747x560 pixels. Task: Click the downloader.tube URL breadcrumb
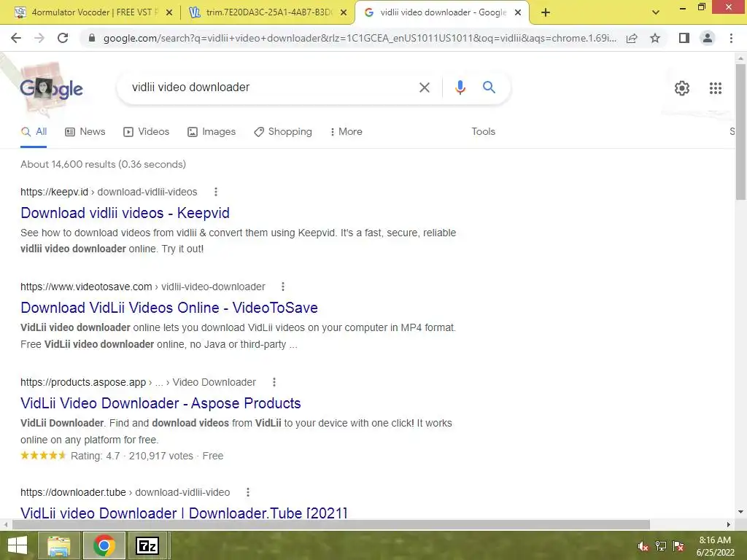[x=125, y=492]
